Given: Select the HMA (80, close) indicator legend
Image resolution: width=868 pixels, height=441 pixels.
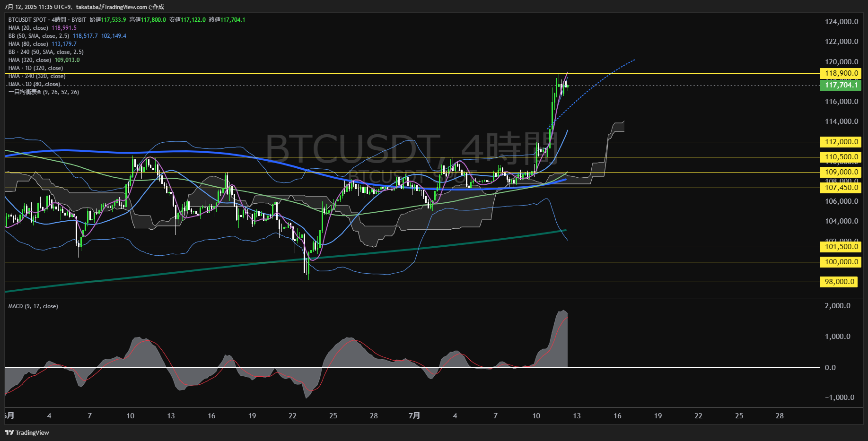Looking at the screenshot, I should coord(28,44).
